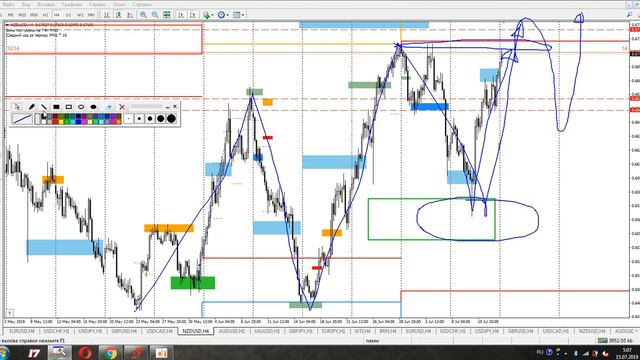
Task: Switch to the H1 timeframe
Action: pyautogui.click(x=45, y=15)
